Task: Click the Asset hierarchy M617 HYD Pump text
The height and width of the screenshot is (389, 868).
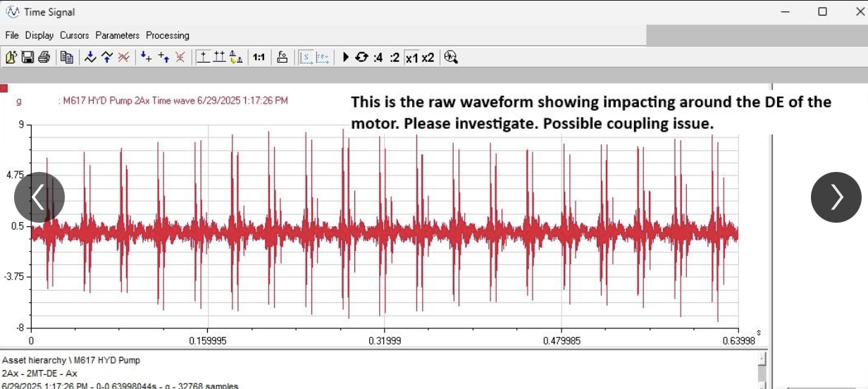Action: pos(71,360)
